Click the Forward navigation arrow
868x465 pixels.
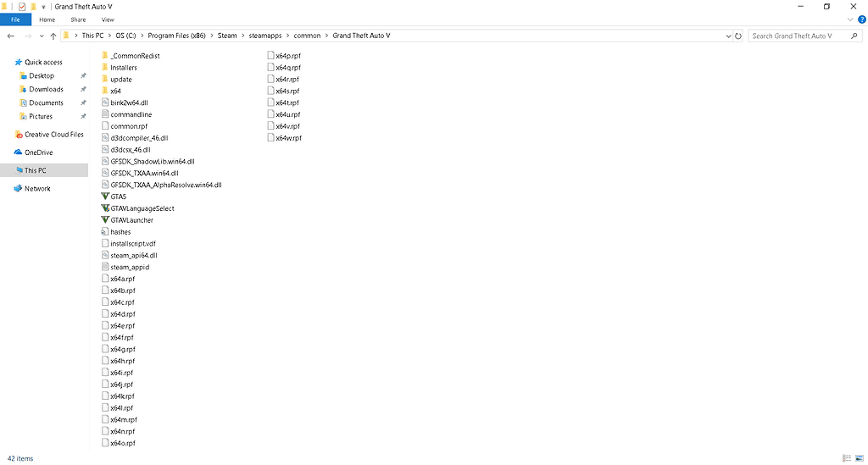point(28,36)
